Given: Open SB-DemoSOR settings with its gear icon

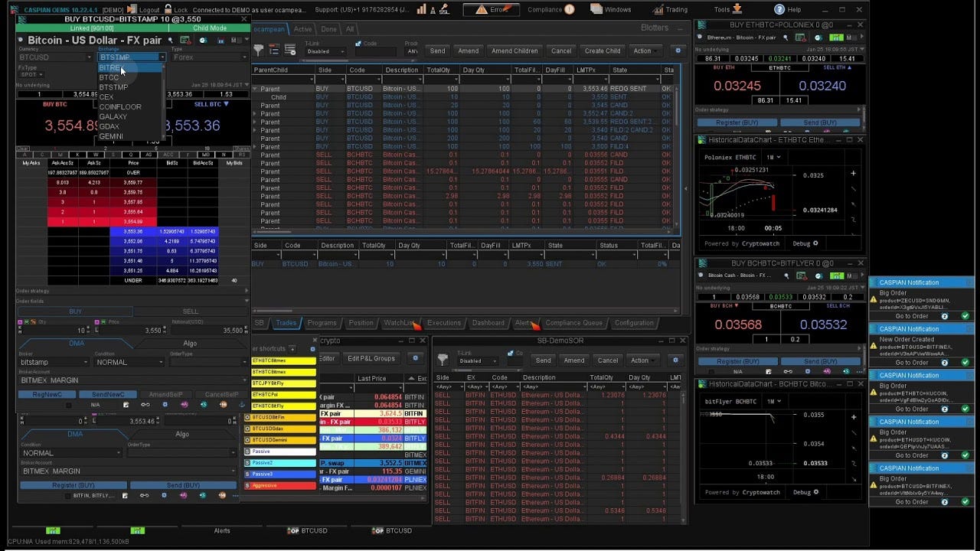Looking at the screenshot, I should pyautogui.click(x=675, y=360).
